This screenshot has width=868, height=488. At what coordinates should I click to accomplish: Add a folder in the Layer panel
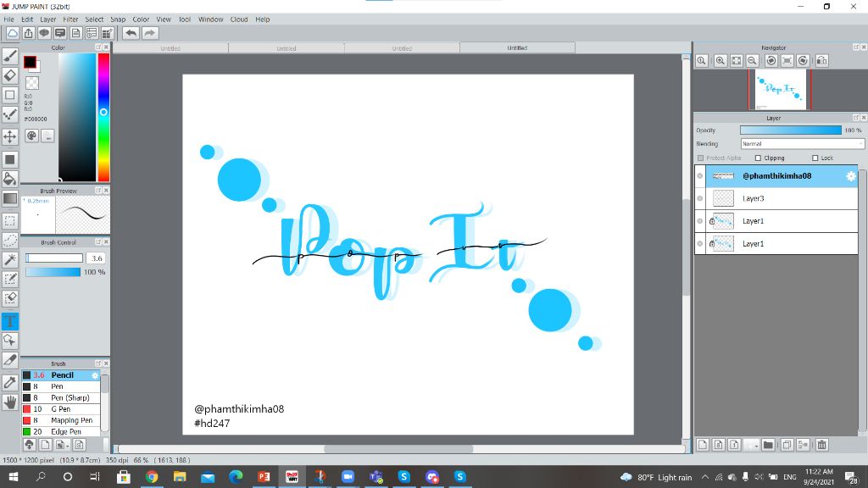pos(768,444)
